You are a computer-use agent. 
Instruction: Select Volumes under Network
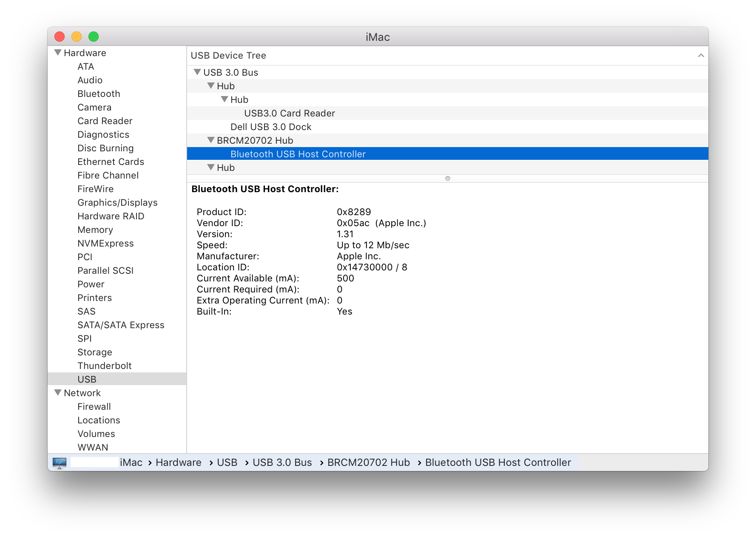(117, 434)
